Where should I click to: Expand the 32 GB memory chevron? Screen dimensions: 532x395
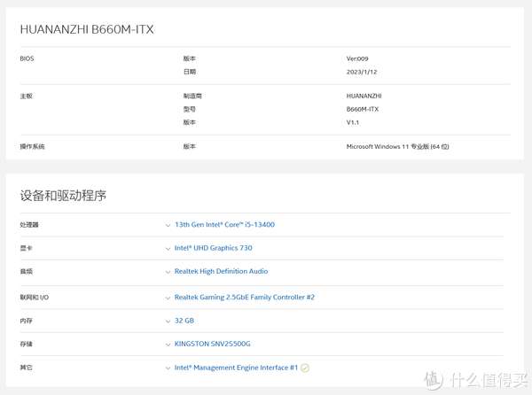point(168,321)
